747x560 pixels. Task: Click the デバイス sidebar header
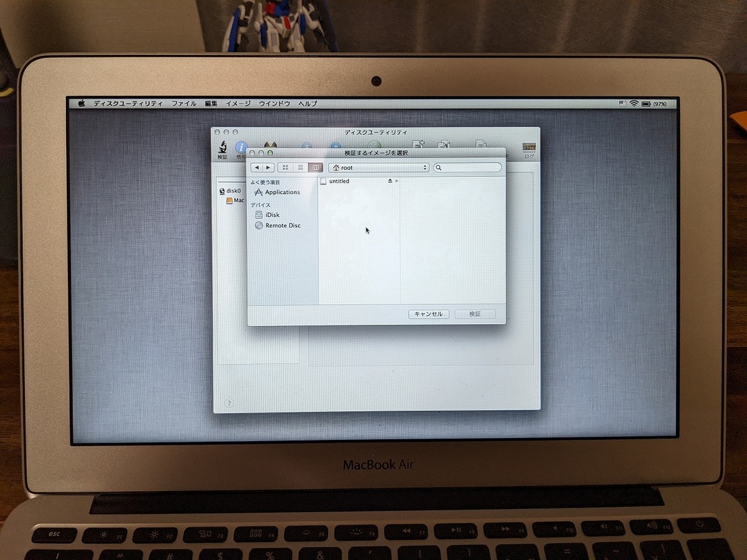(x=260, y=205)
